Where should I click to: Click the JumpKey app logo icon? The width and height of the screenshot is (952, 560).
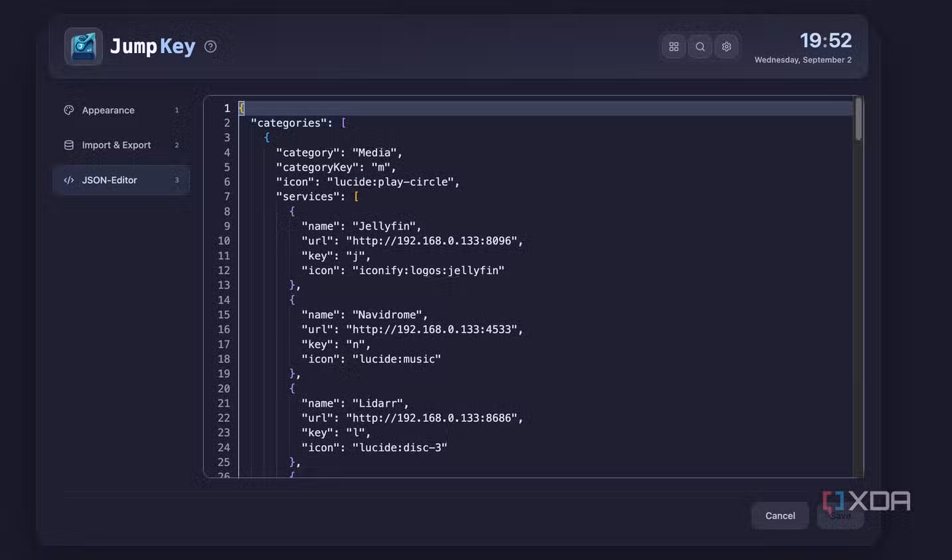tap(84, 46)
